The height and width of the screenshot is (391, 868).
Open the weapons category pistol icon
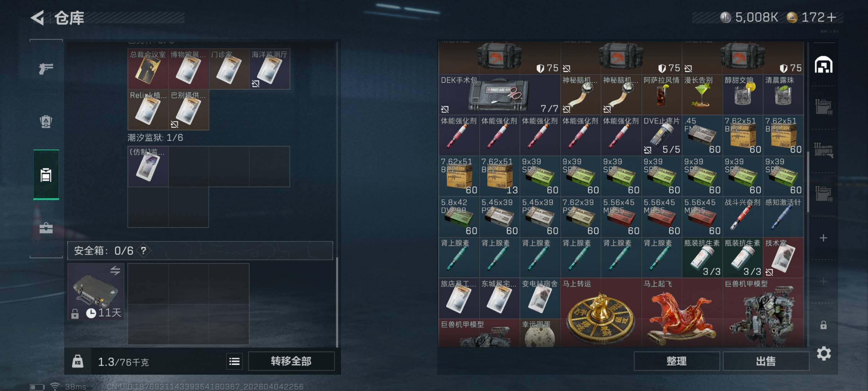point(46,69)
